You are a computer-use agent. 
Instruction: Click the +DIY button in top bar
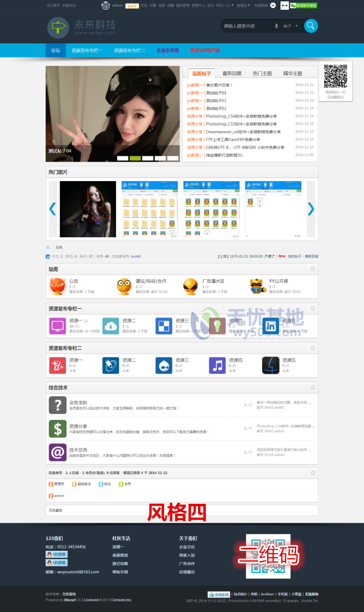(x=132, y=5)
